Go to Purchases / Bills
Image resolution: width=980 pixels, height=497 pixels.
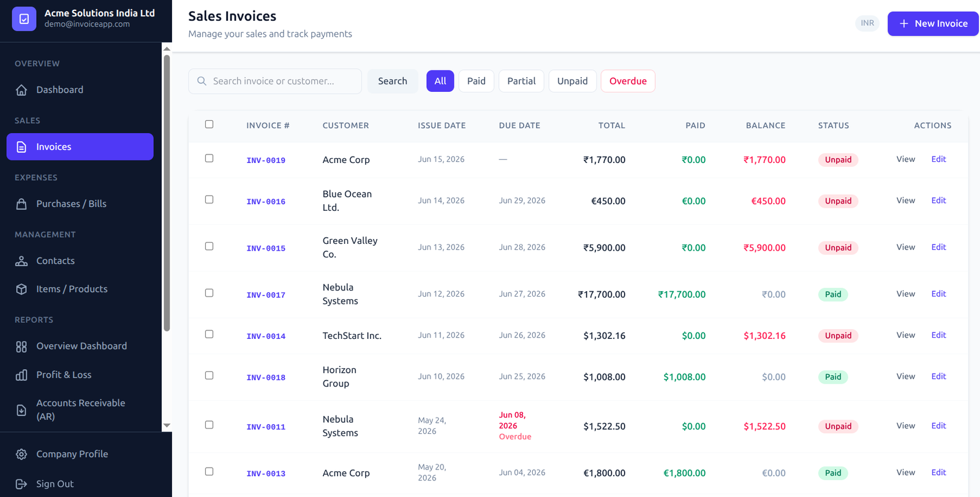(80, 204)
